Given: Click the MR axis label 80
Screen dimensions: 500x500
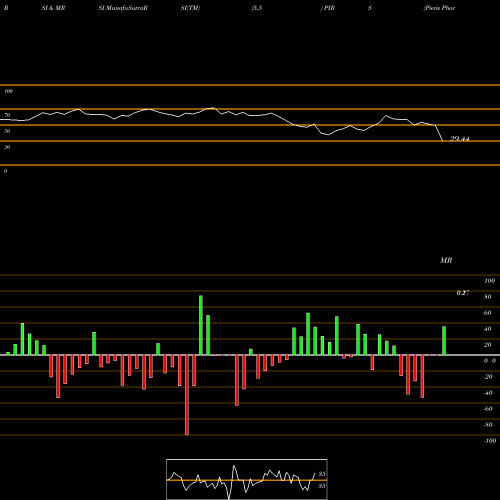Looking at the screenshot, I should pos(488,297).
